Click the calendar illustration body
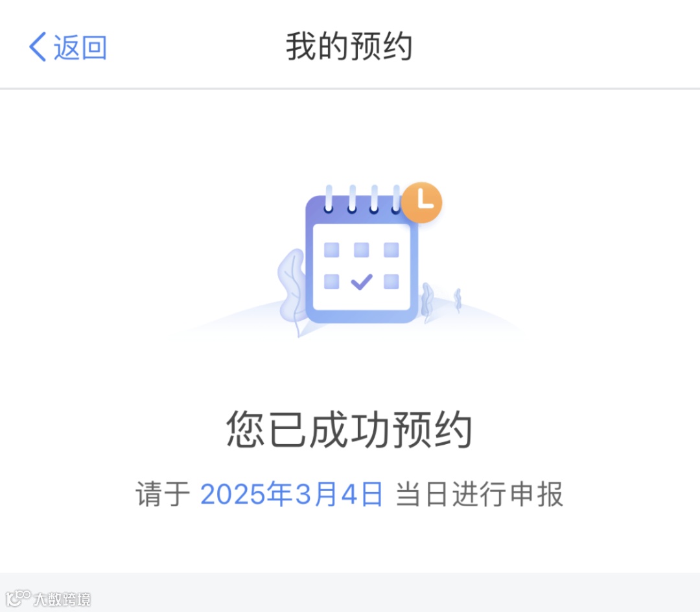The height and width of the screenshot is (612, 700). tap(362, 259)
